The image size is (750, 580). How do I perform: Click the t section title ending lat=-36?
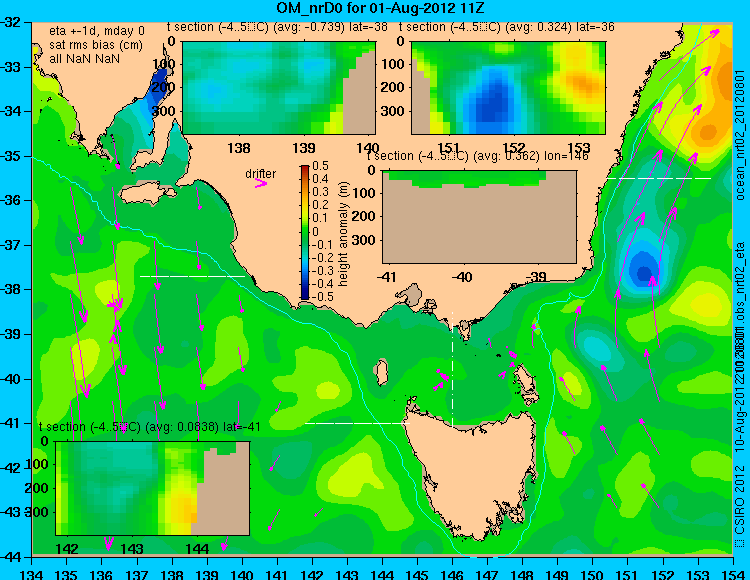point(507,27)
